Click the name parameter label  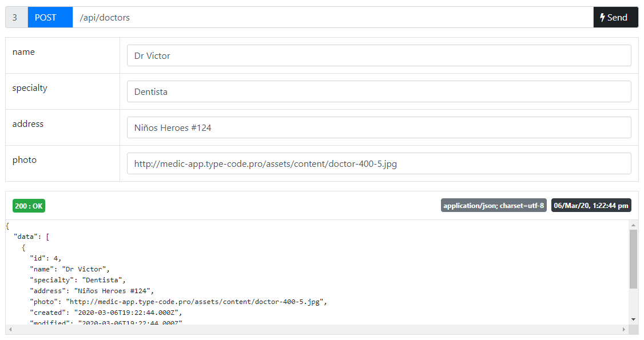click(23, 51)
